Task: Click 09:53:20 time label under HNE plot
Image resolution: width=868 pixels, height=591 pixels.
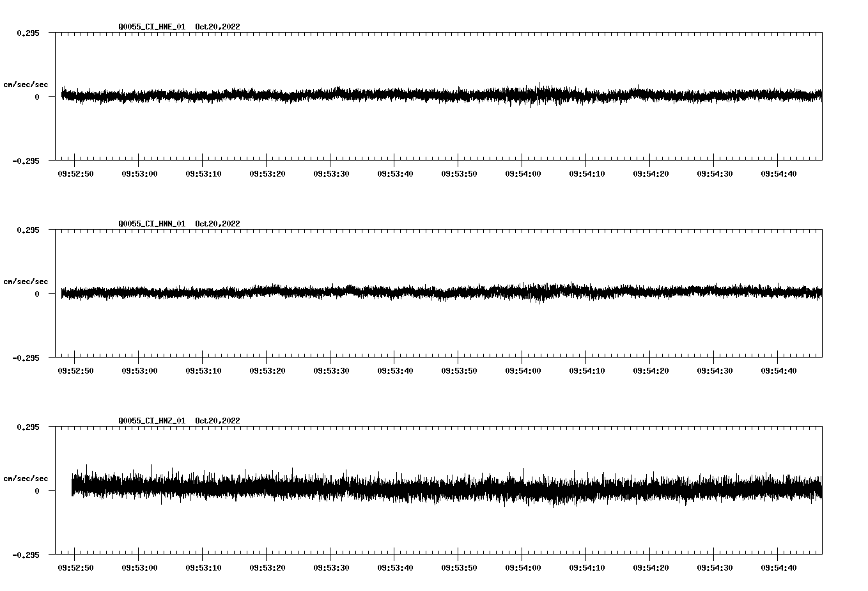Action: (x=267, y=174)
